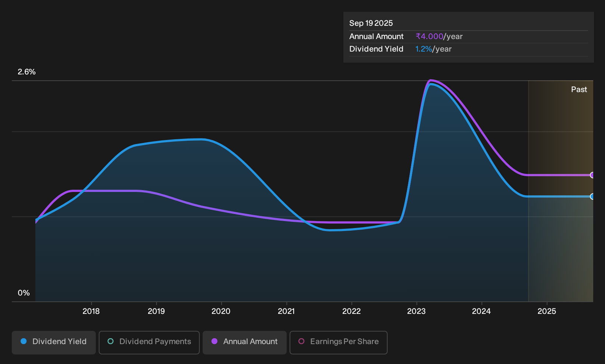Click the ₹4.000/year annual amount value
The image size is (605, 364).
(x=439, y=36)
